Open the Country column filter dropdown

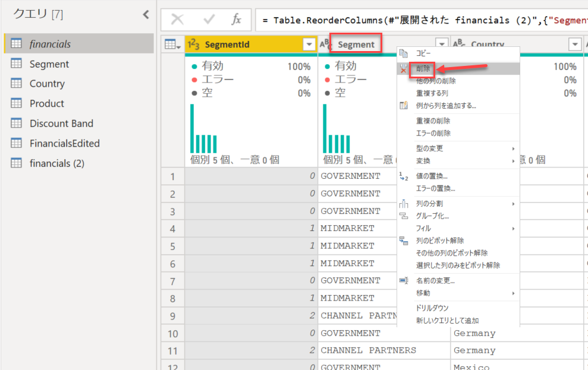click(575, 45)
